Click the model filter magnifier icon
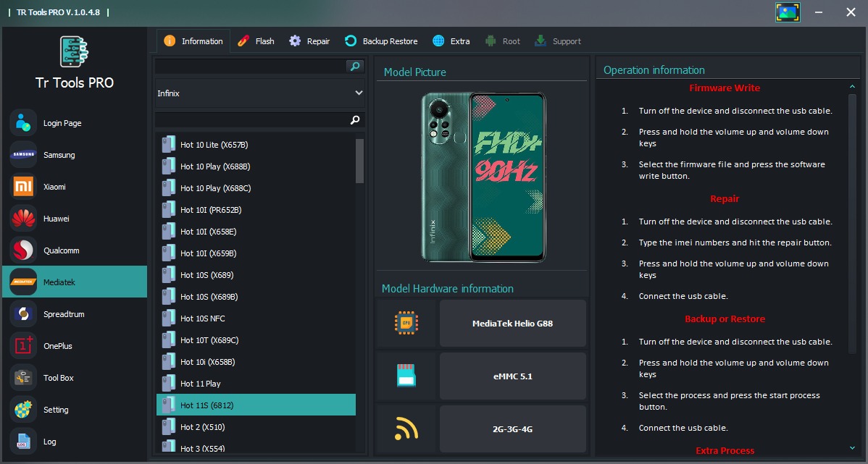Viewport: 868px width, 464px height. coord(355,120)
